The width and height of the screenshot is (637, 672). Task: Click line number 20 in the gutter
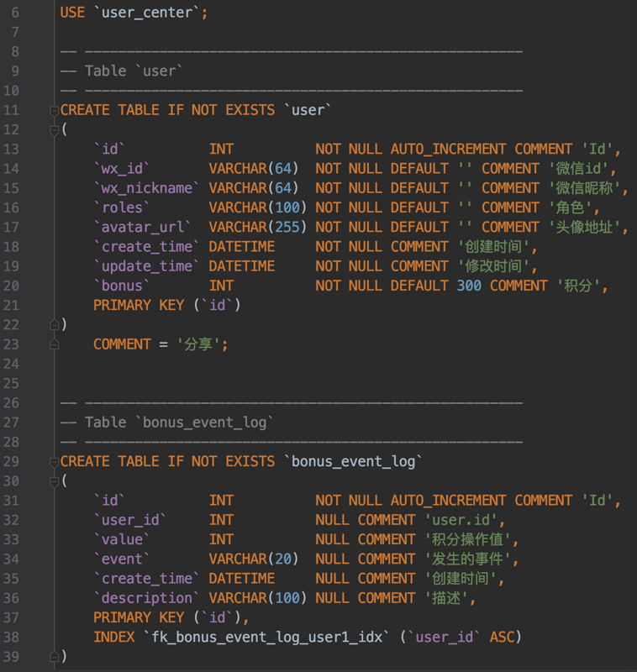coord(11,286)
